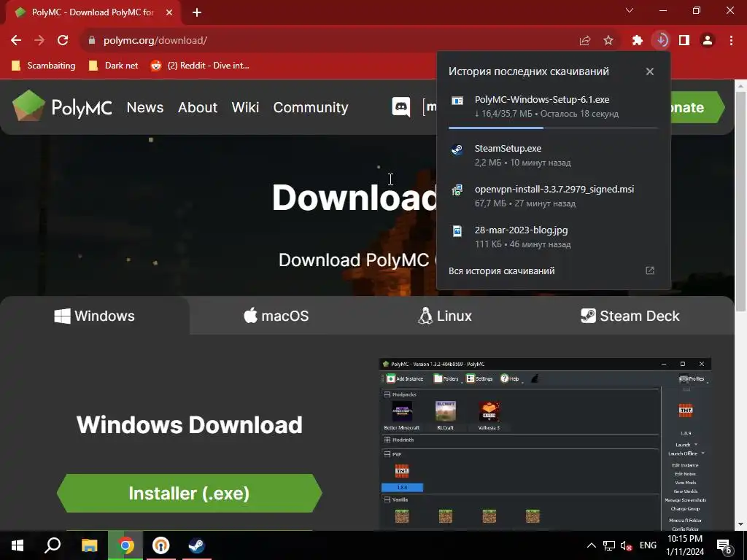This screenshot has height=560, width=747.
Task: Share this page via share icon
Action: coord(584,41)
